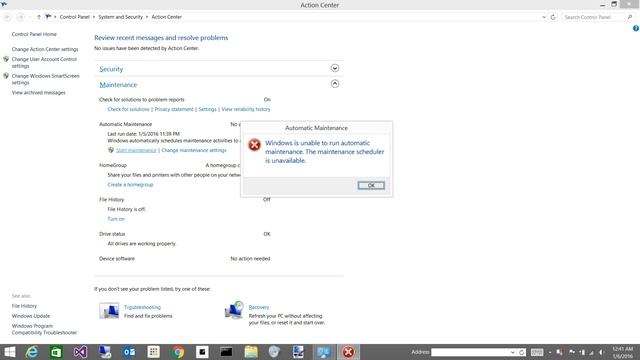Screen dimensions: 640x360
Task: Open the touch keyboard icon in taskbar
Action: pyautogui.click(x=537, y=352)
